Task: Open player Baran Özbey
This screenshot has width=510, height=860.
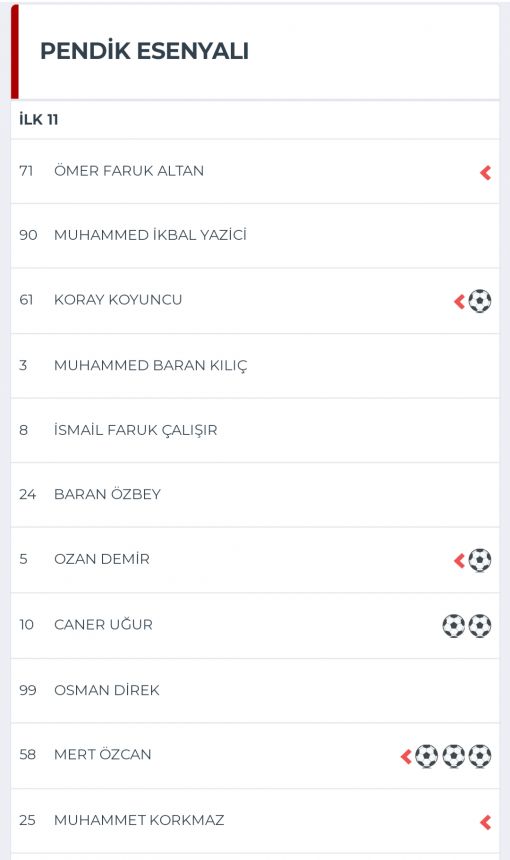Action: pyautogui.click(x=255, y=495)
